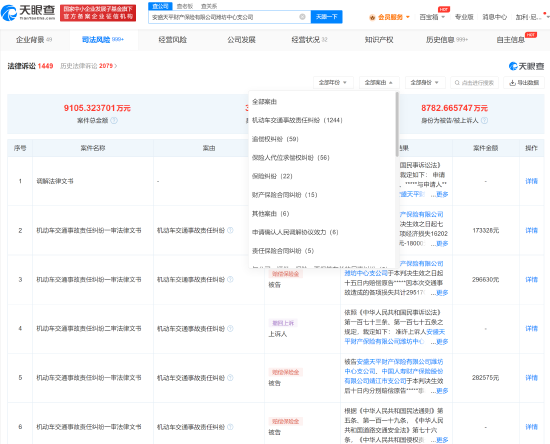Open the 专业版 link
Viewport: 550px width, 444px height.
click(x=464, y=17)
